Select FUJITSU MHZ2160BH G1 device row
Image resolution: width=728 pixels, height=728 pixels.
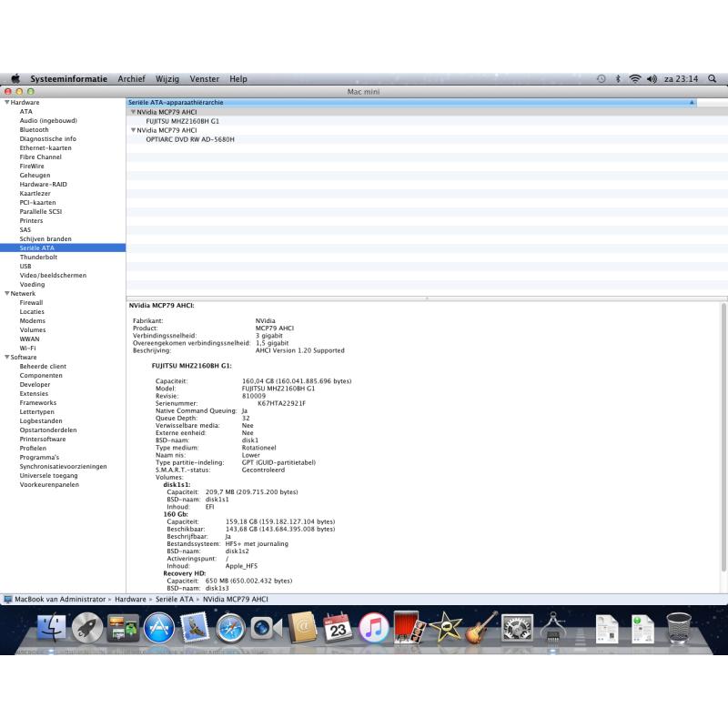pos(183,121)
